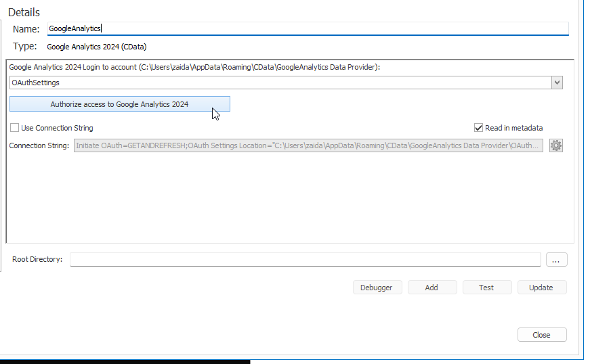The height and width of the screenshot is (364, 590).
Task: Click the Add button
Action: point(432,288)
